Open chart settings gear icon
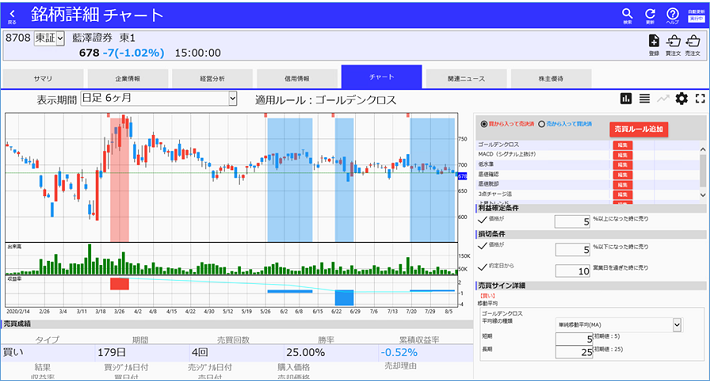This screenshot has height=383, width=710. [x=681, y=98]
